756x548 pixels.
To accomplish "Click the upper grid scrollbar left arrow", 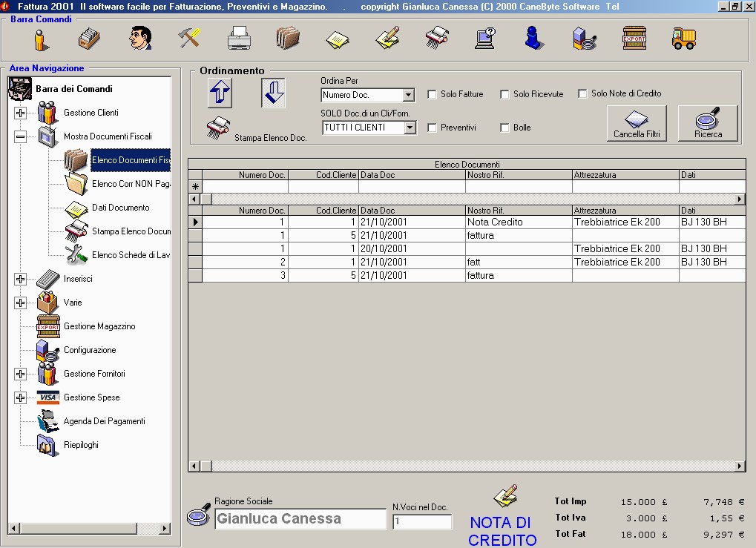I will pos(194,199).
